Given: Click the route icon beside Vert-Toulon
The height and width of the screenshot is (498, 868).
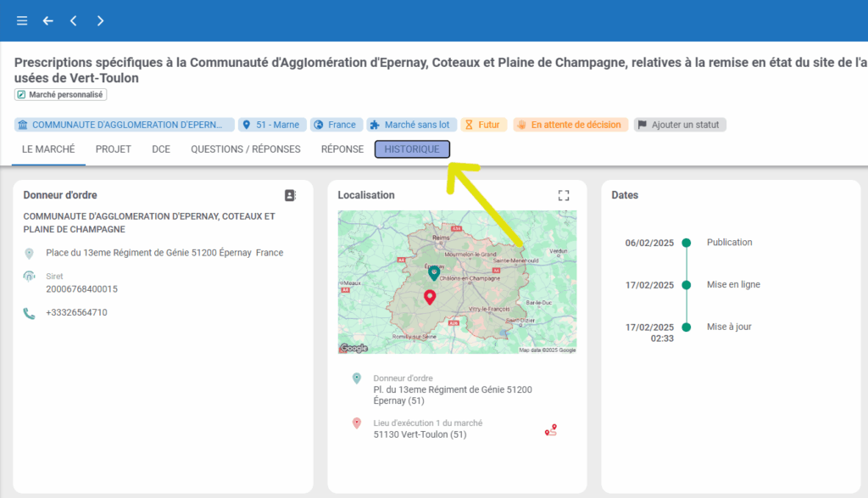Looking at the screenshot, I should (x=552, y=430).
